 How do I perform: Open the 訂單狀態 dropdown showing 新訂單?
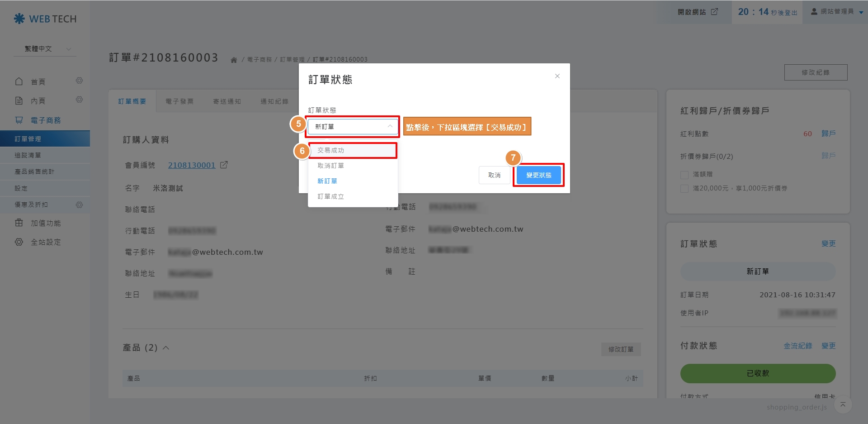tap(353, 127)
